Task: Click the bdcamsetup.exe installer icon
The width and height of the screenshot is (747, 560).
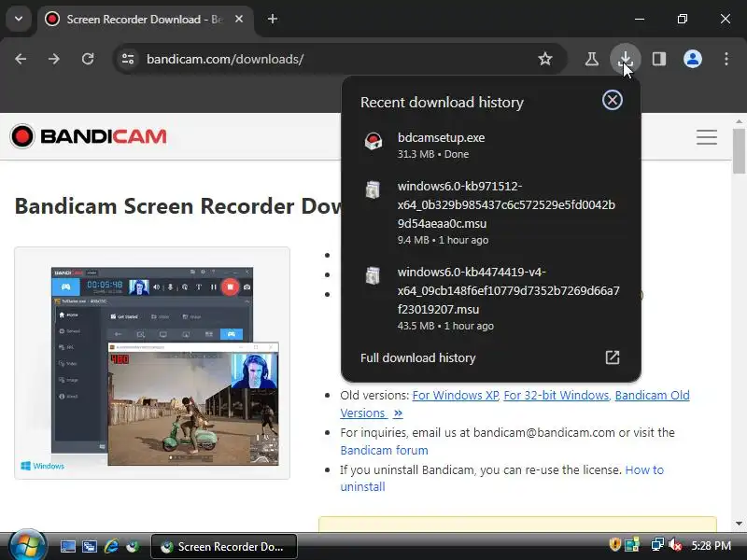Action: coord(373,142)
